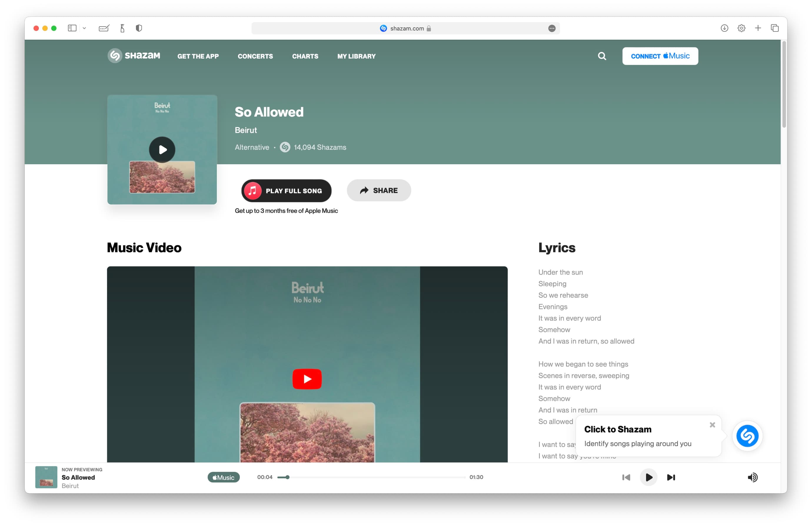
Task: Play preview on the album artwork
Action: 162,150
